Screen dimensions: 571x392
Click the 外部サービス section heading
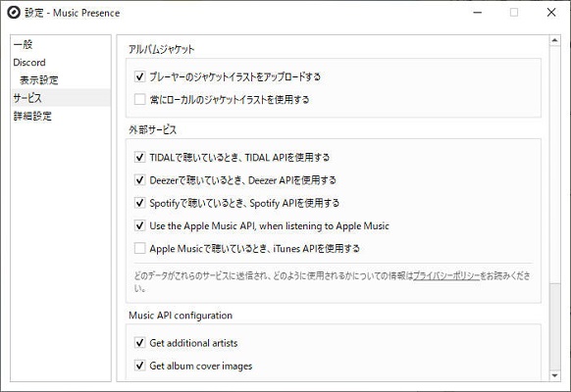(153, 129)
